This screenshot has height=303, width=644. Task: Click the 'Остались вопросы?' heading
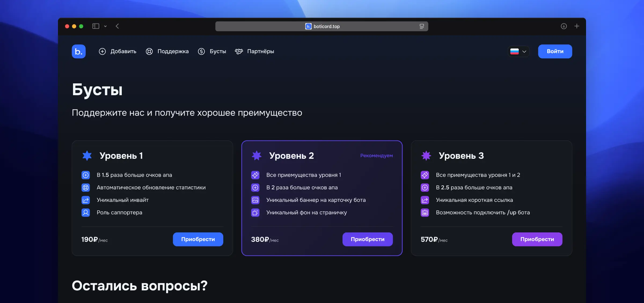coord(140,286)
